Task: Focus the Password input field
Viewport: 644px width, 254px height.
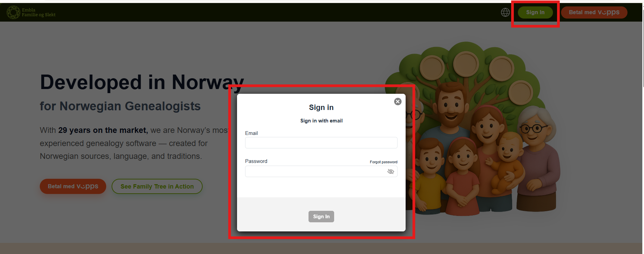Action: pyautogui.click(x=321, y=171)
